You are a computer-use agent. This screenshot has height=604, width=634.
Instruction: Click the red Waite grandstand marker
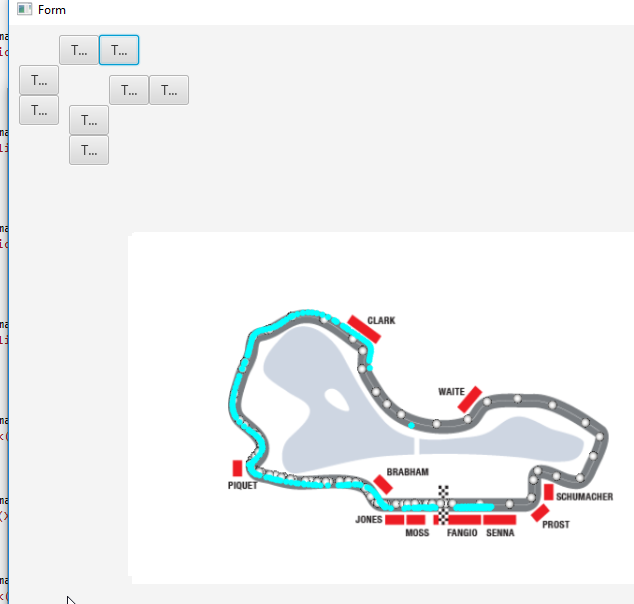[x=470, y=397]
